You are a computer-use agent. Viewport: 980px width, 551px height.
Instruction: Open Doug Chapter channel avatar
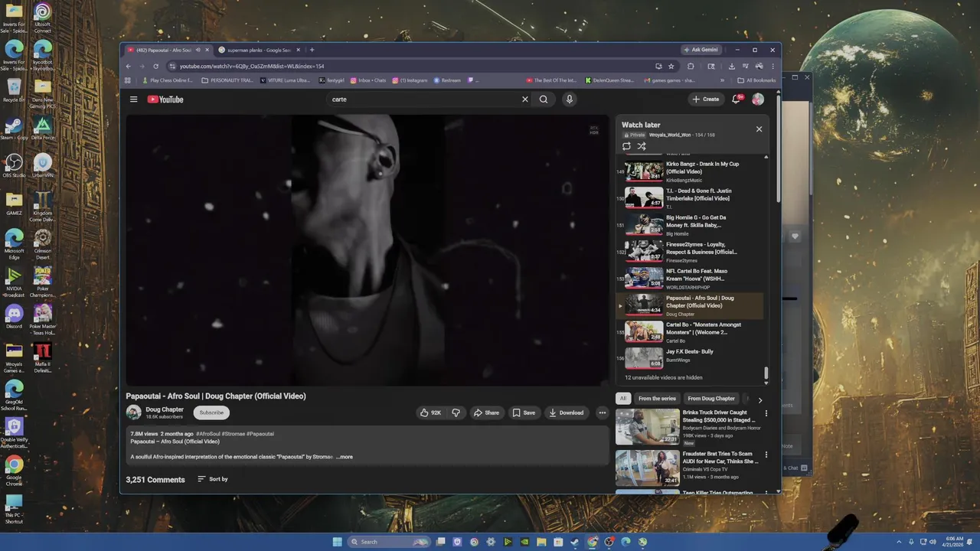click(133, 412)
